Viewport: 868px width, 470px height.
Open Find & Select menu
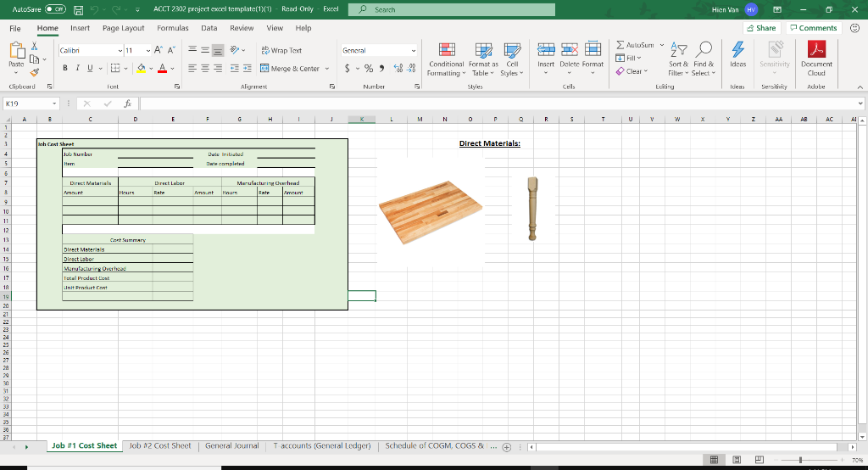[x=703, y=59]
